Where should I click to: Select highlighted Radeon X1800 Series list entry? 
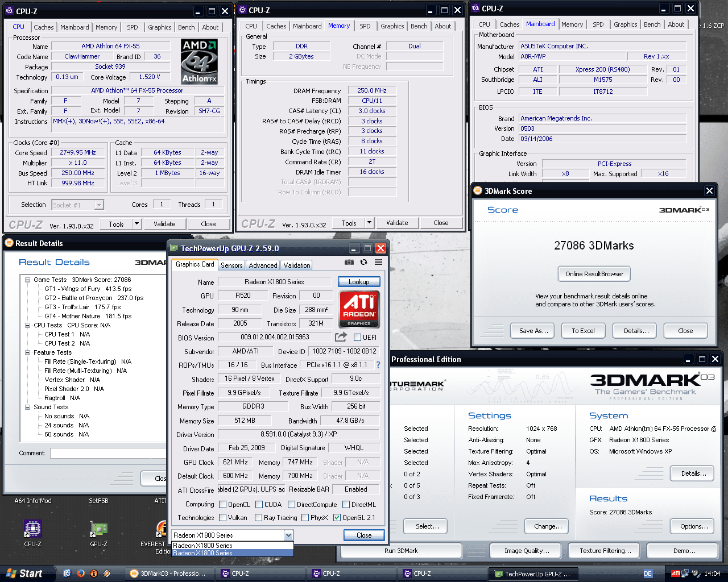[233, 553]
